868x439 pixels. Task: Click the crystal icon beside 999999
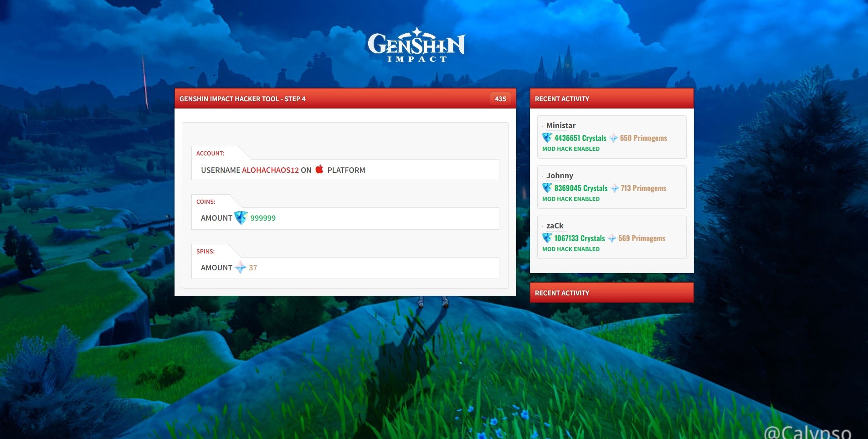241,218
